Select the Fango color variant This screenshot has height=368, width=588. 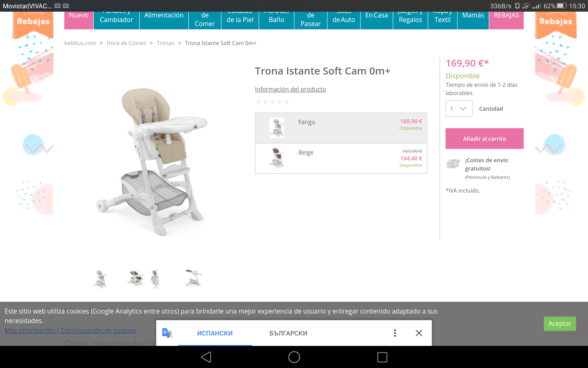[x=341, y=128]
